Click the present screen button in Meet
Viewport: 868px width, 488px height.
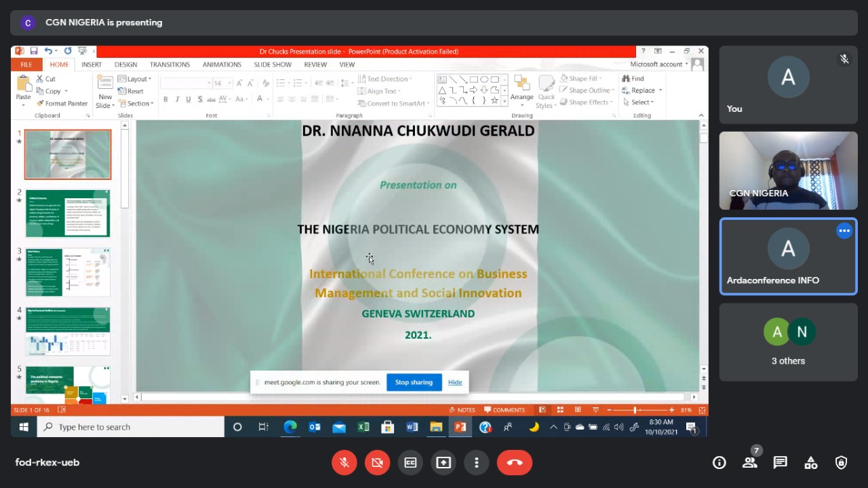click(443, 462)
